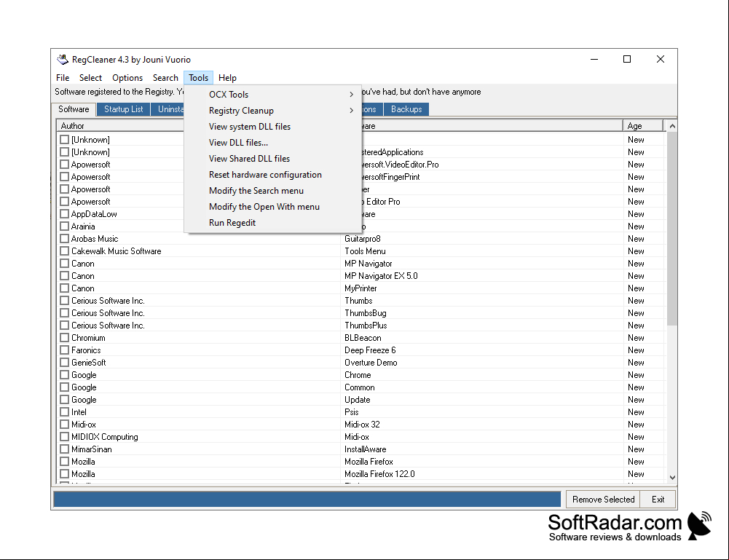
Task: Select the Overture Demo entry
Action: point(371,363)
